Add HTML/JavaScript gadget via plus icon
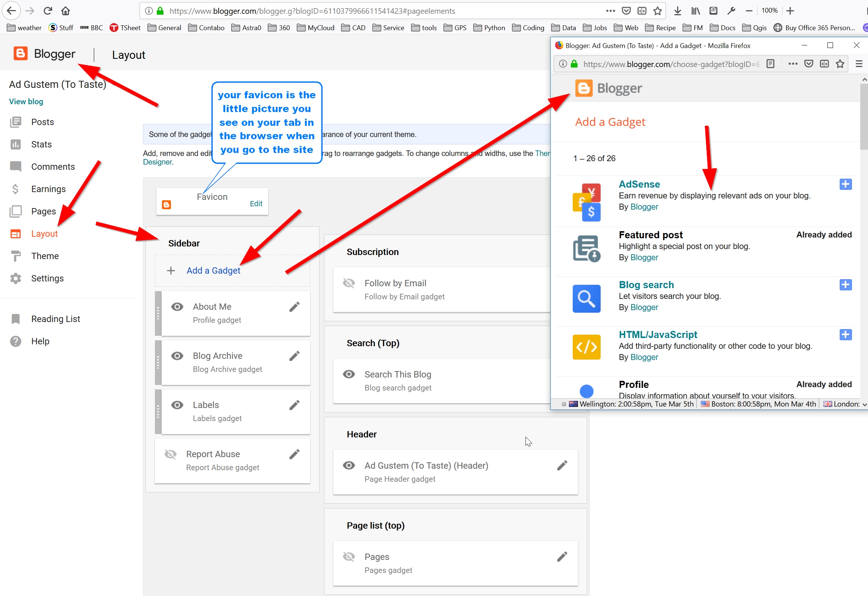Viewport: 868px width, 596px height. tap(846, 335)
